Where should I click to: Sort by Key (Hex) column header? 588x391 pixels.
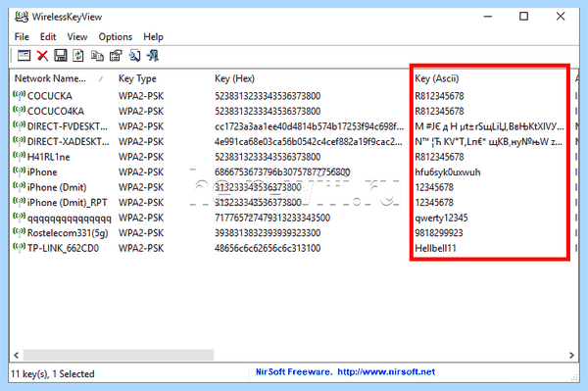tap(234, 78)
